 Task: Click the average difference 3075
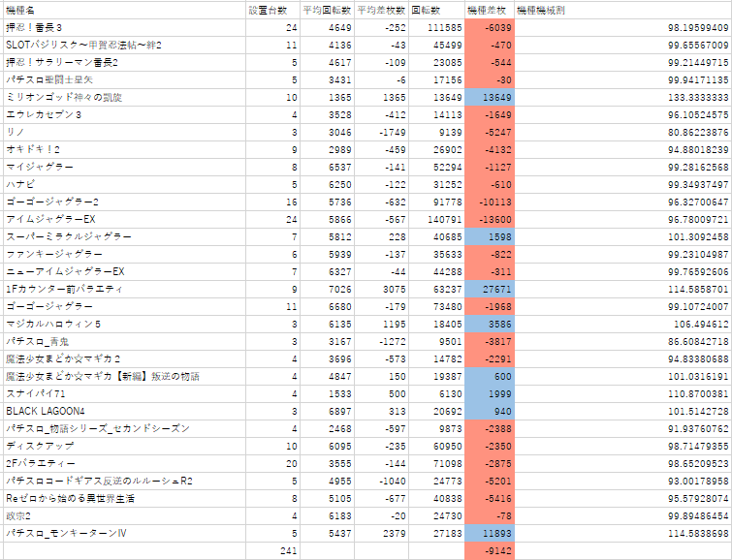(x=381, y=290)
